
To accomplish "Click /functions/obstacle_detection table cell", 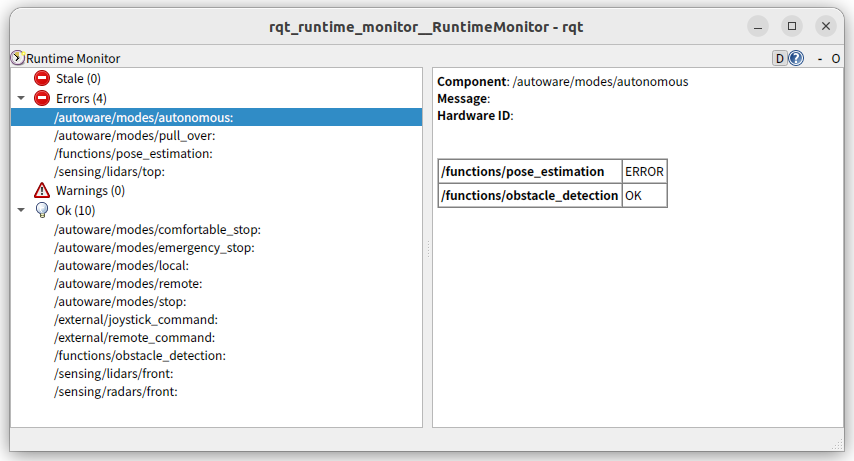I will tap(530, 196).
